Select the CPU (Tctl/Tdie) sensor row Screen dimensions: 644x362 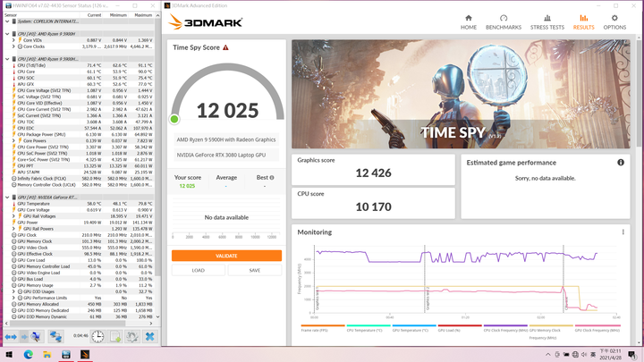tap(79, 65)
